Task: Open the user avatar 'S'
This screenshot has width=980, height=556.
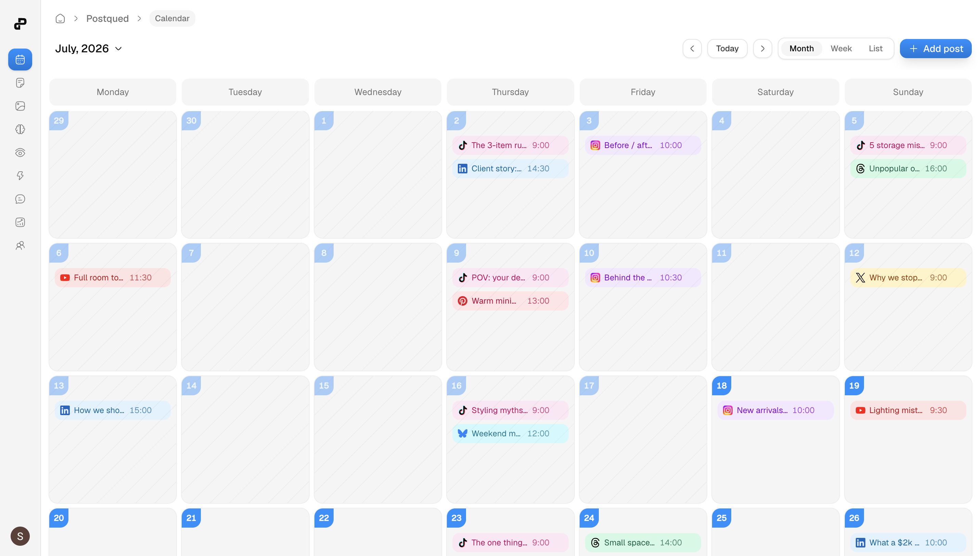Action: [20, 536]
